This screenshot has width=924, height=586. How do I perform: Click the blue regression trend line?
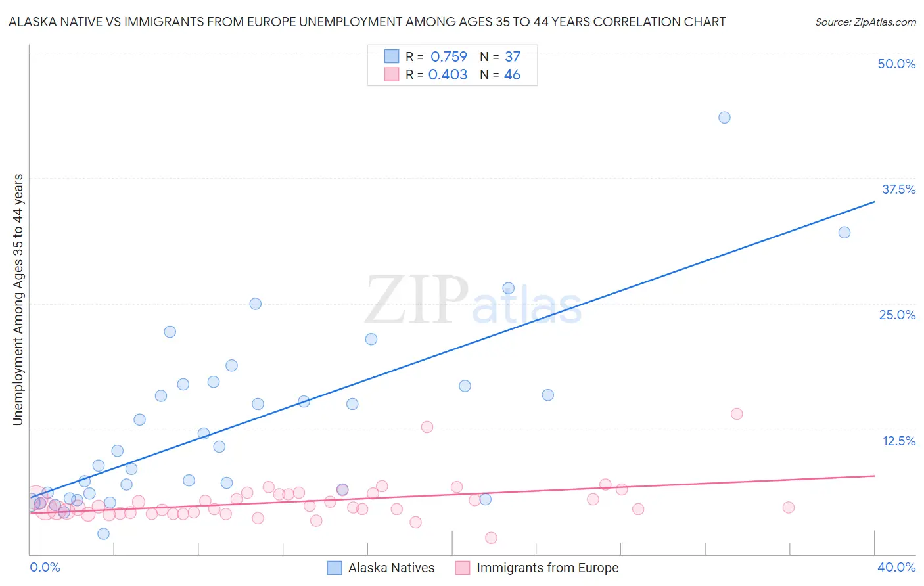click(452, 349)
